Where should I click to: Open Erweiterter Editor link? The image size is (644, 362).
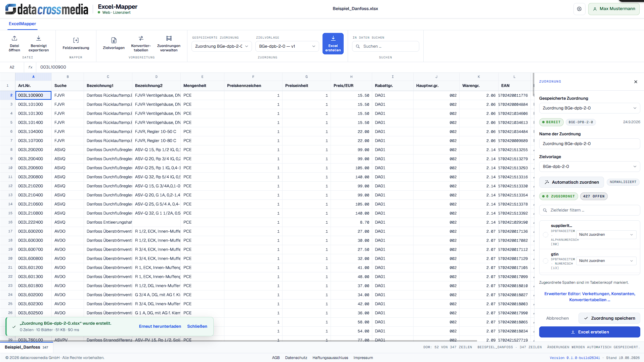tap(590, 297)
